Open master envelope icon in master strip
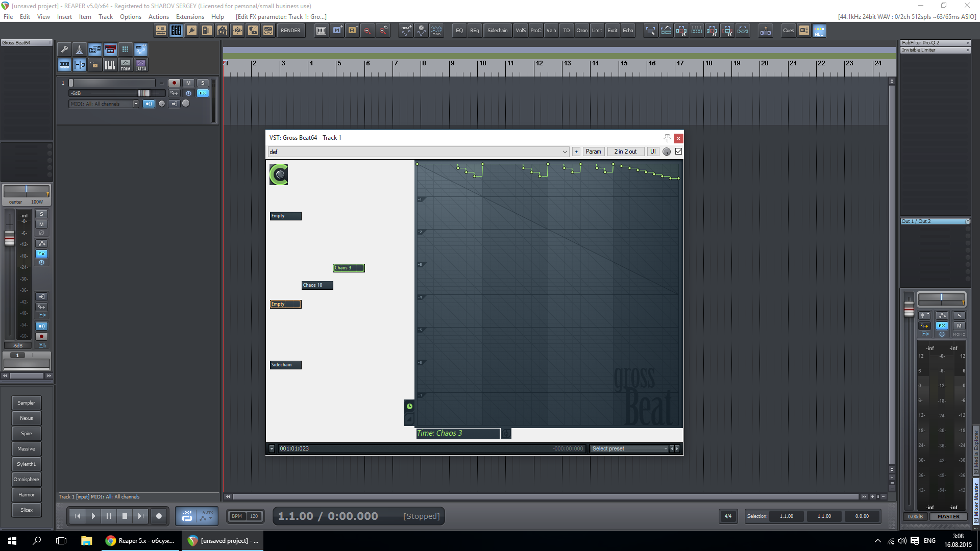Viewport: 980px width, 551px height. point(942,315)
